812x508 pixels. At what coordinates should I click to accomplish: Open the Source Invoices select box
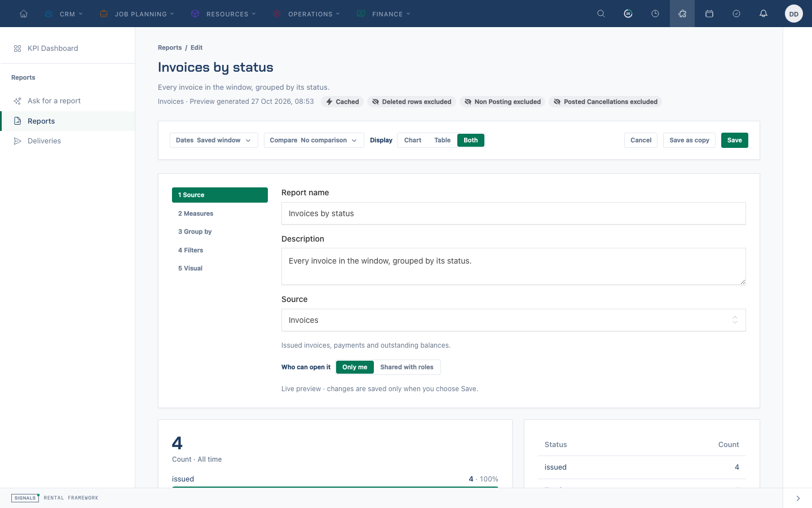click(513, 320)
